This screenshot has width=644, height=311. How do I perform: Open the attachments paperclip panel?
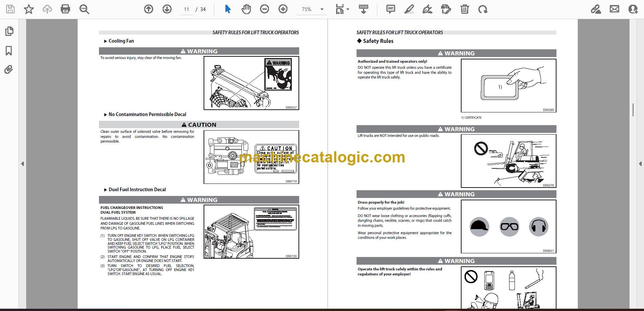[9, 70]
